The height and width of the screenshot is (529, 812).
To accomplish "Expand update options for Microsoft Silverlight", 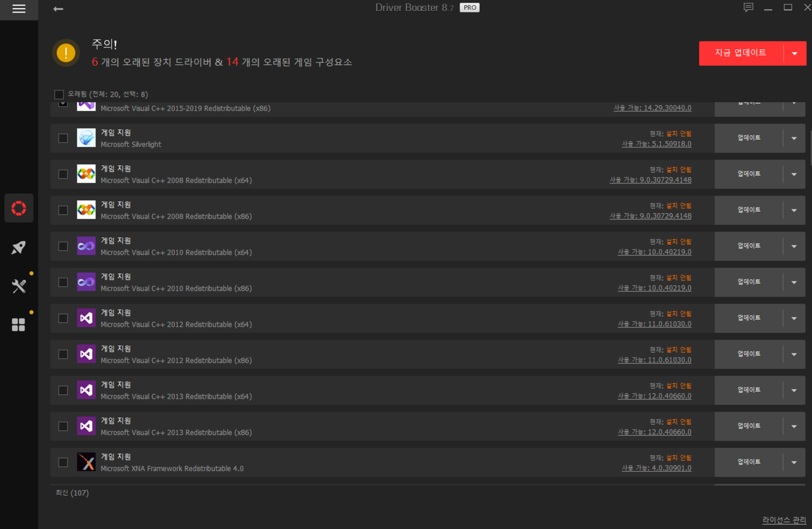I will [794, 138].
